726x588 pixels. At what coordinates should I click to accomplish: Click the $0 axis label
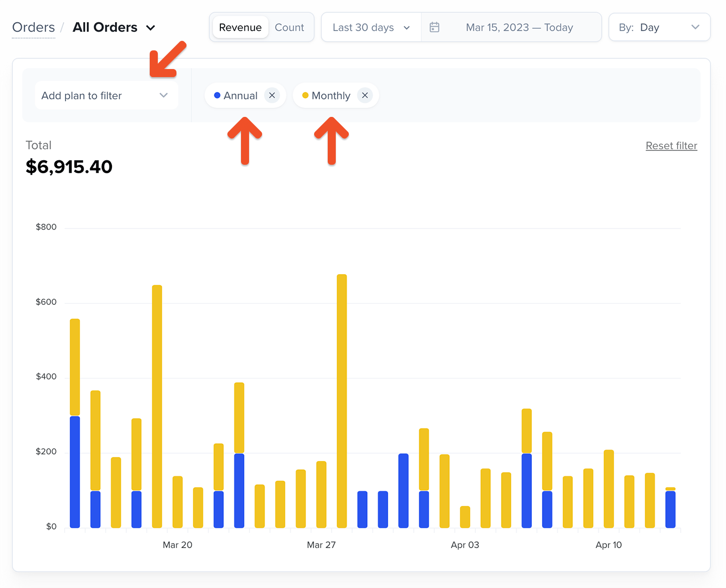51,527
